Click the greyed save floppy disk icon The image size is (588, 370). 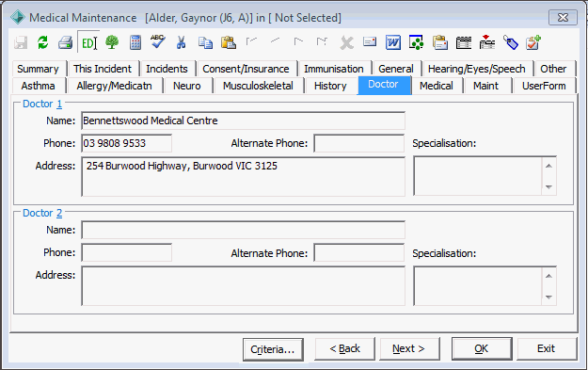(x=21, y=42)
